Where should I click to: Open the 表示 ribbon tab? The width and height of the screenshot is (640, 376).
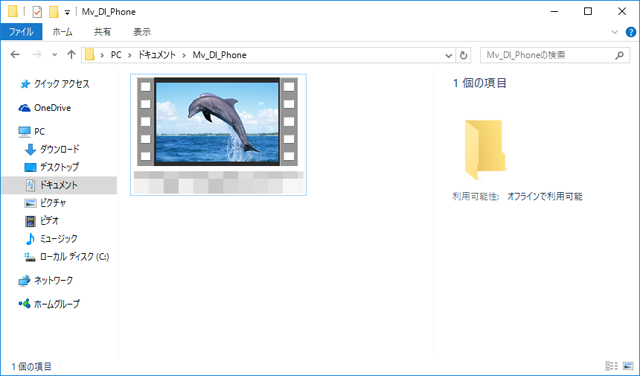click(x=142, y=32)
